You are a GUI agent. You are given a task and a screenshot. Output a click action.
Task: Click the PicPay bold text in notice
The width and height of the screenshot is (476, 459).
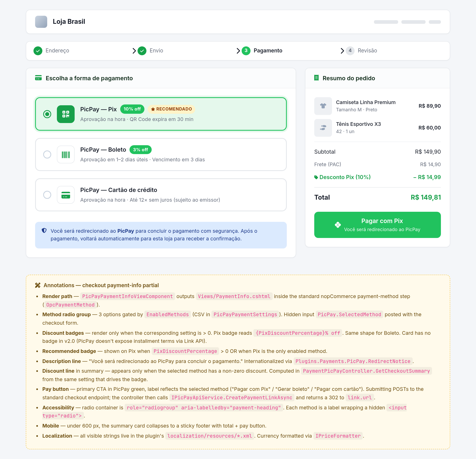pyautogui.click(x=126, y=231)
